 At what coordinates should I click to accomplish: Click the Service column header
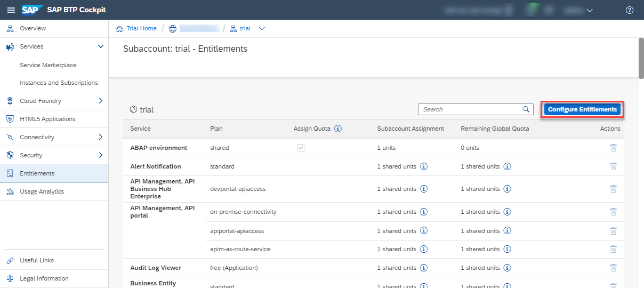(x=140, y=129)
